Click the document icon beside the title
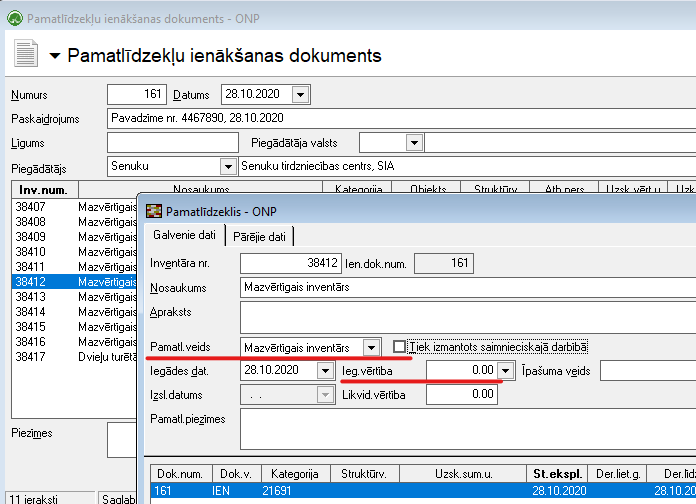 26,53
